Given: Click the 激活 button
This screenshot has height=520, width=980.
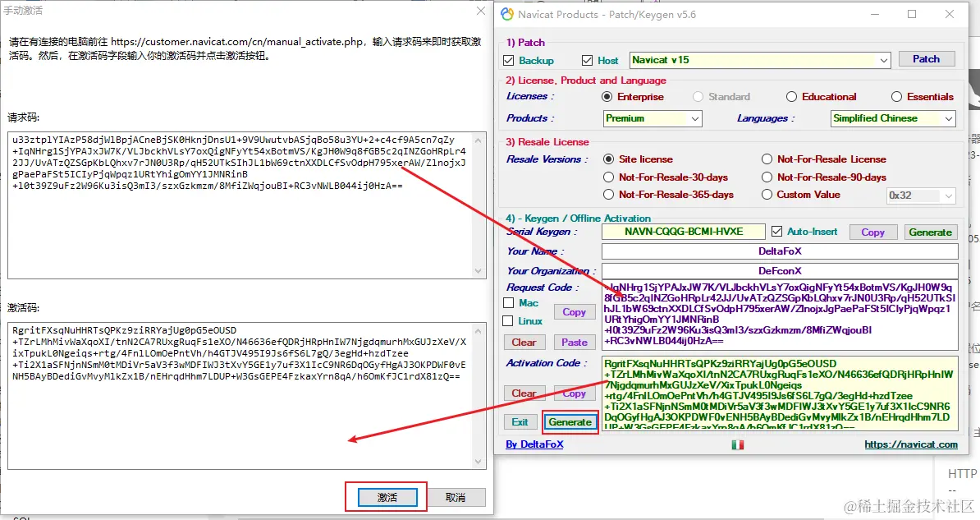Looking at the screenshot, I should (x=387, y=498).
